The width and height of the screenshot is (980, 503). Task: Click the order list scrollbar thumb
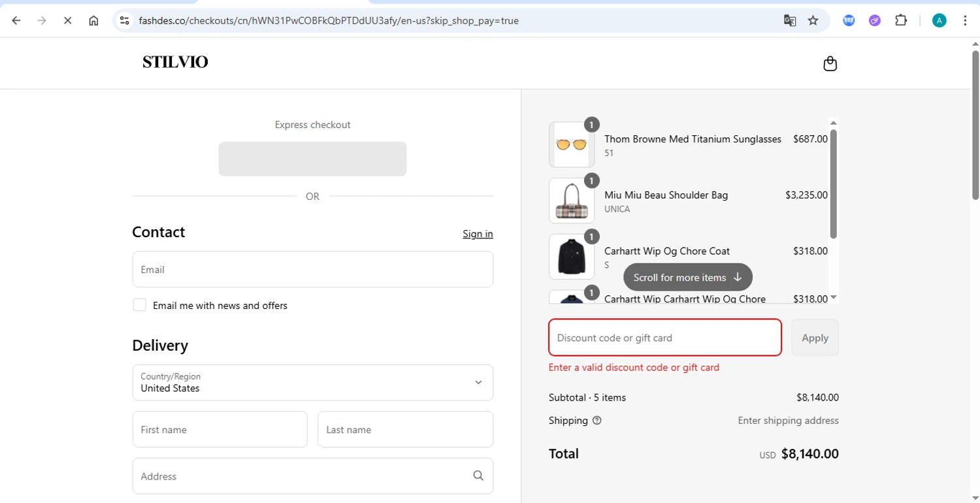click(833, 184)
